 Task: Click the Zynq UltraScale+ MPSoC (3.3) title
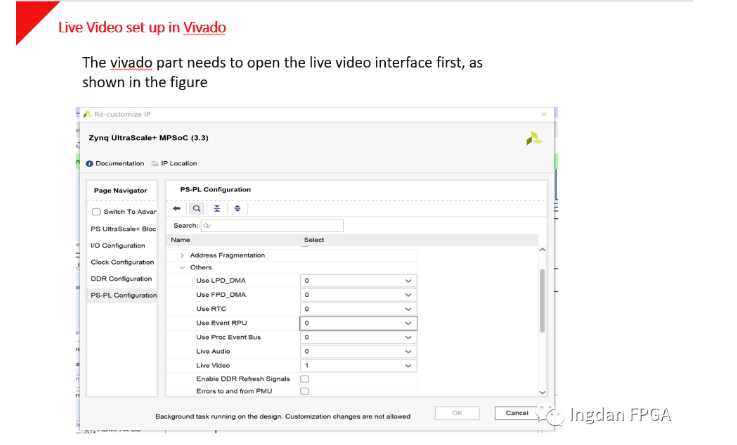149,138
